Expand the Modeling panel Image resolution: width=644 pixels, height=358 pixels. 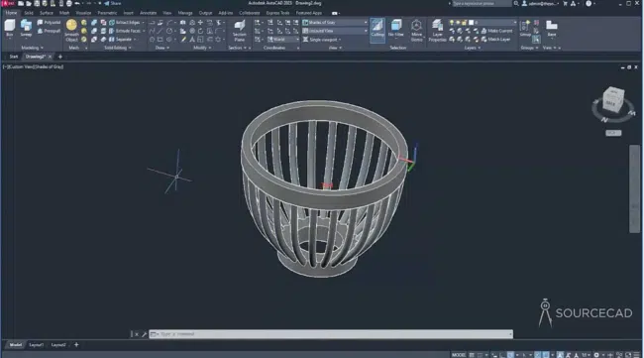32,48
